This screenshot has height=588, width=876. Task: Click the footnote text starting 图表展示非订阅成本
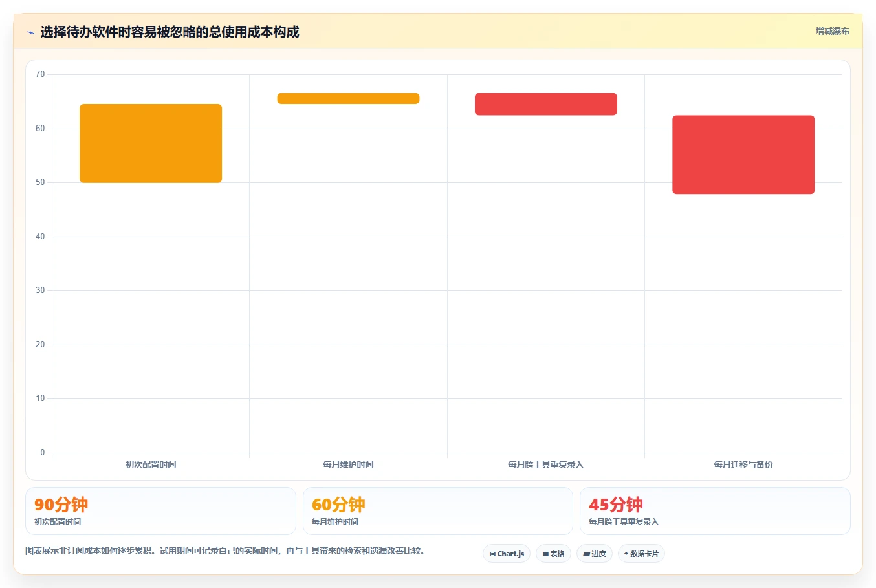(225, 551)
